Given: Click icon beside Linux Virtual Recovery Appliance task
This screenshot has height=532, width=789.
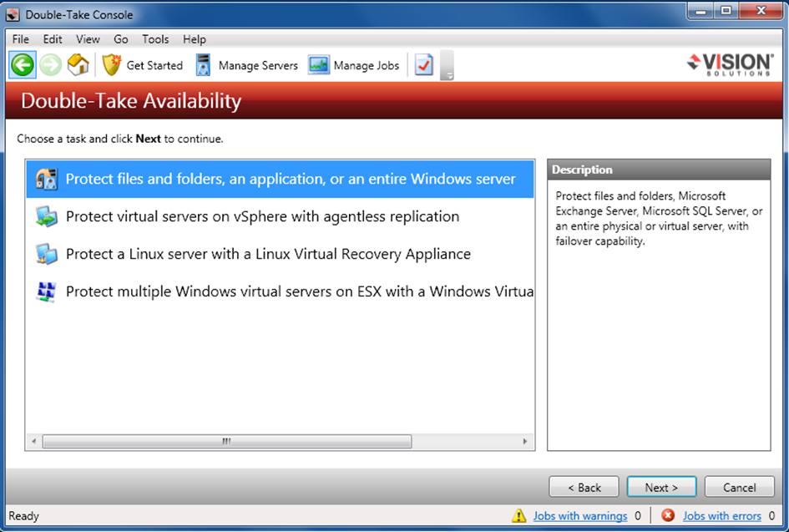Looking at the screenshot, I should [x=46, y=254].
